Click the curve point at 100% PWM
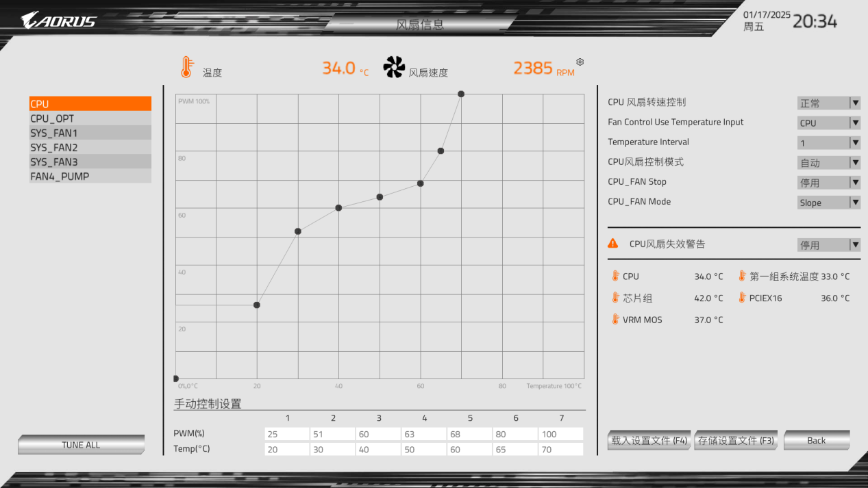Screen dimensions: 868x488 click(x=461, y=94)
